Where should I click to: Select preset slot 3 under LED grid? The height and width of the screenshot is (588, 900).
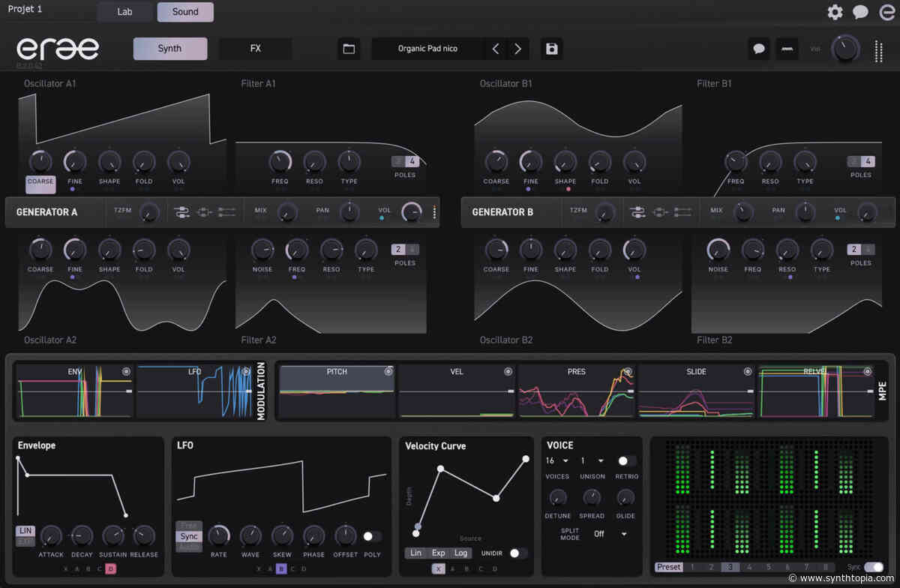pos(729,567)
